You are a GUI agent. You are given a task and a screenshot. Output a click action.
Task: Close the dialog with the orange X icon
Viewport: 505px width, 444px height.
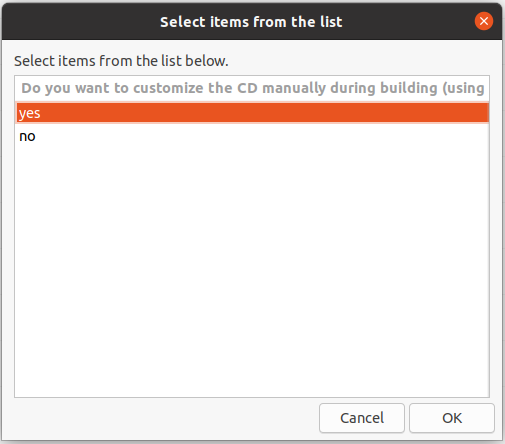484,21
